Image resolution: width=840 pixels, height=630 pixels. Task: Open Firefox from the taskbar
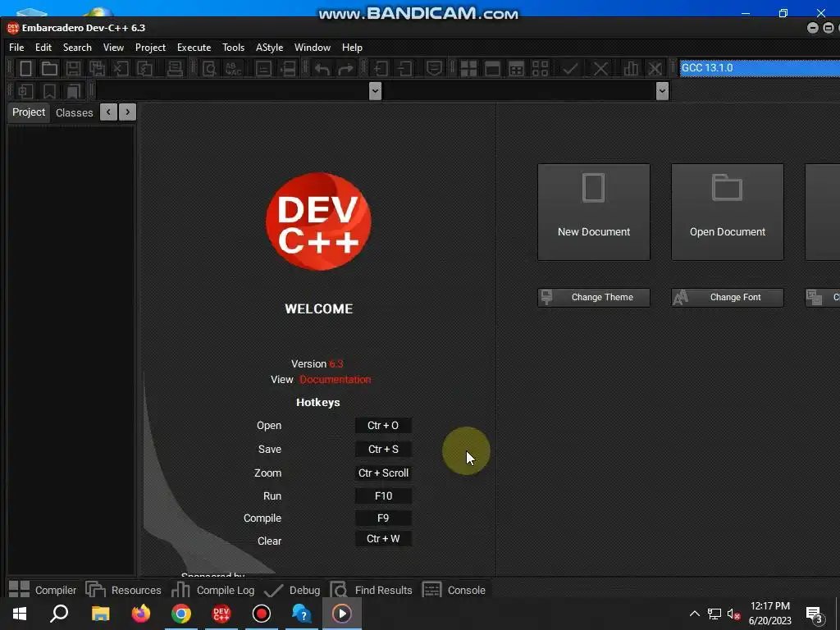[141, 614]
